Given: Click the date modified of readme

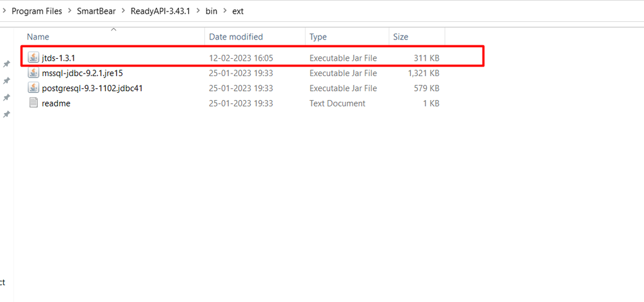Looking at the screenshot, I should point(241,103).
